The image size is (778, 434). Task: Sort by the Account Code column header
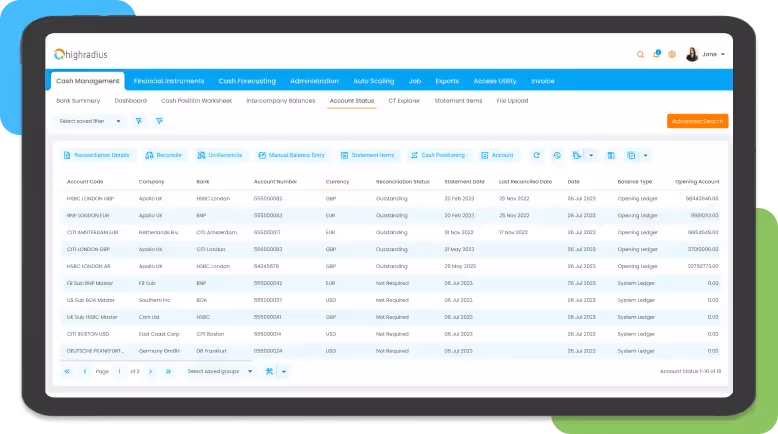[85, 182]
